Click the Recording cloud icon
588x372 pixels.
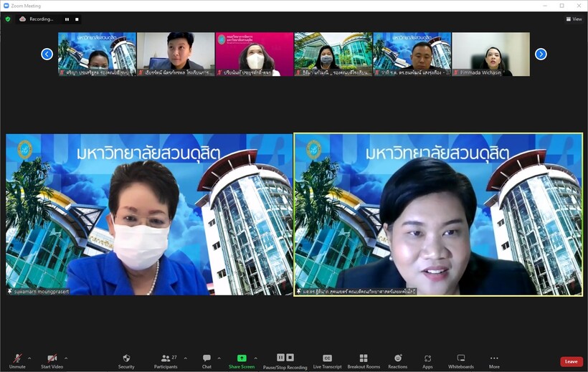coord(22,19)
